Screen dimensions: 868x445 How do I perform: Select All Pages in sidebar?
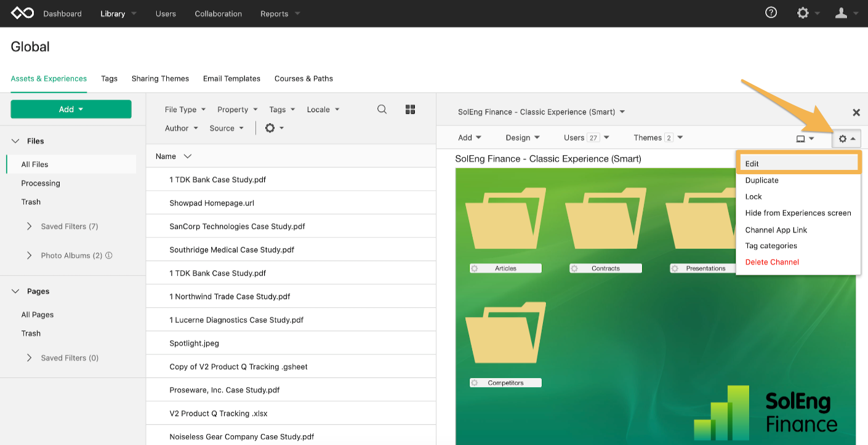[38, 315]
